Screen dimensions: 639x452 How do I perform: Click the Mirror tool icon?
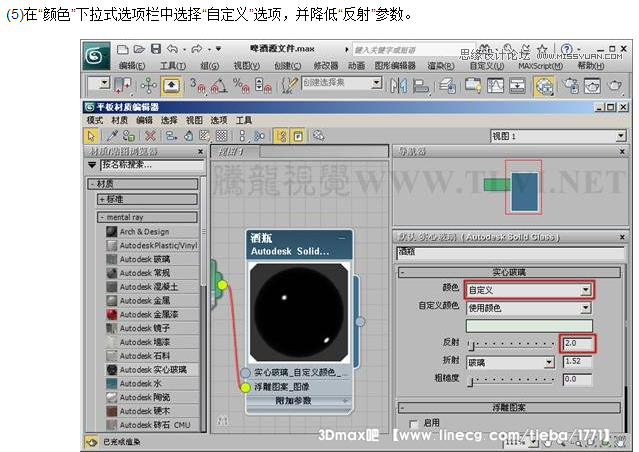(x=399, y=86)
